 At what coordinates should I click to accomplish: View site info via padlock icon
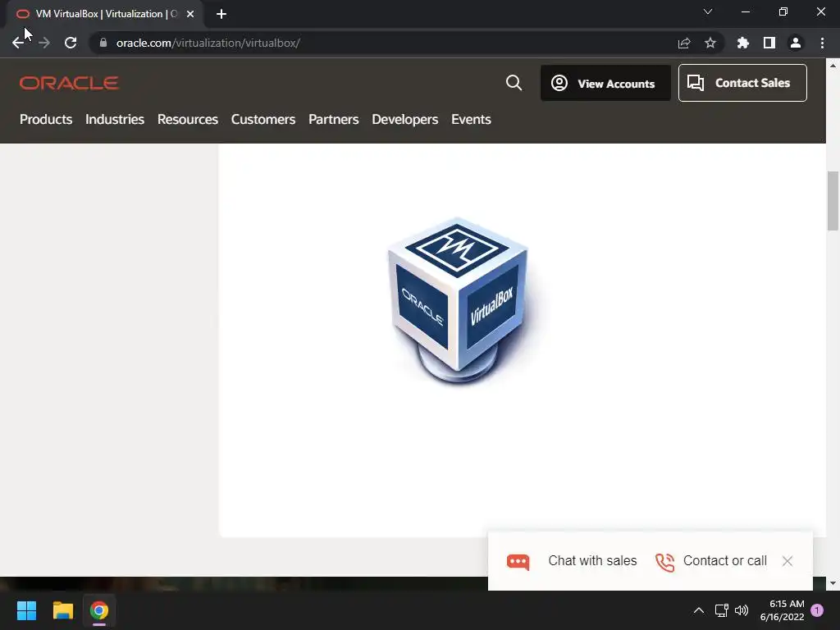point(103,43)
